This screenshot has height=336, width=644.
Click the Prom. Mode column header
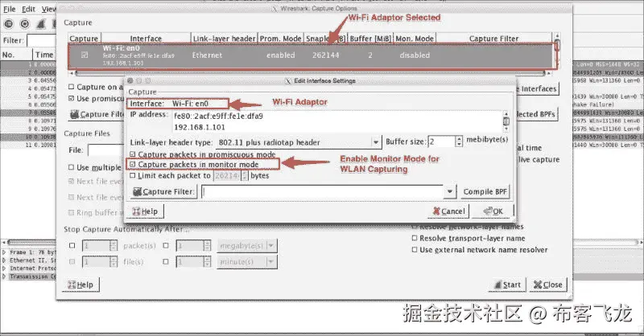[280, 38]
